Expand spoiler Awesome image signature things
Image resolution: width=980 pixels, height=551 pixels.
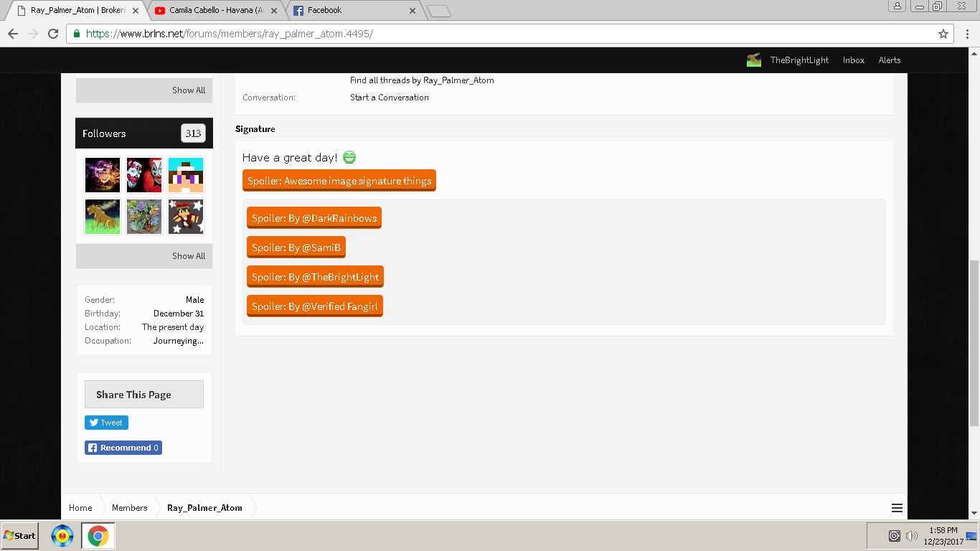click(339, 181)
